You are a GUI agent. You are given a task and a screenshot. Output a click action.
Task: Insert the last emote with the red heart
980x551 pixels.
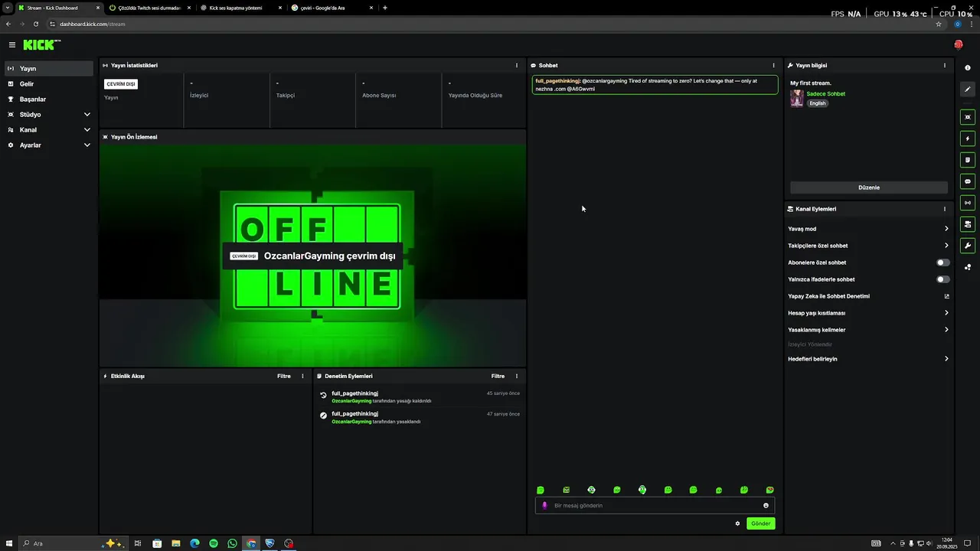tap(769, 490)
